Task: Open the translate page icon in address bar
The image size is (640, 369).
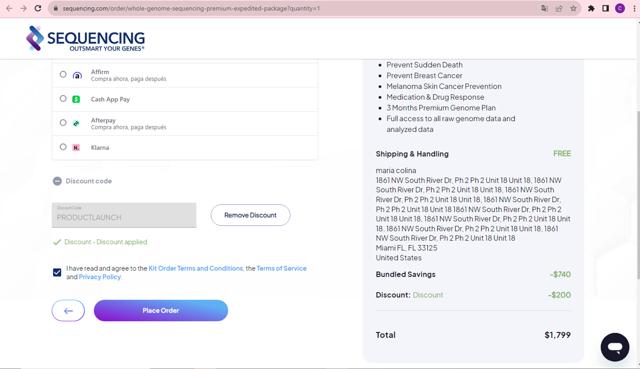Action: point(544,8)
